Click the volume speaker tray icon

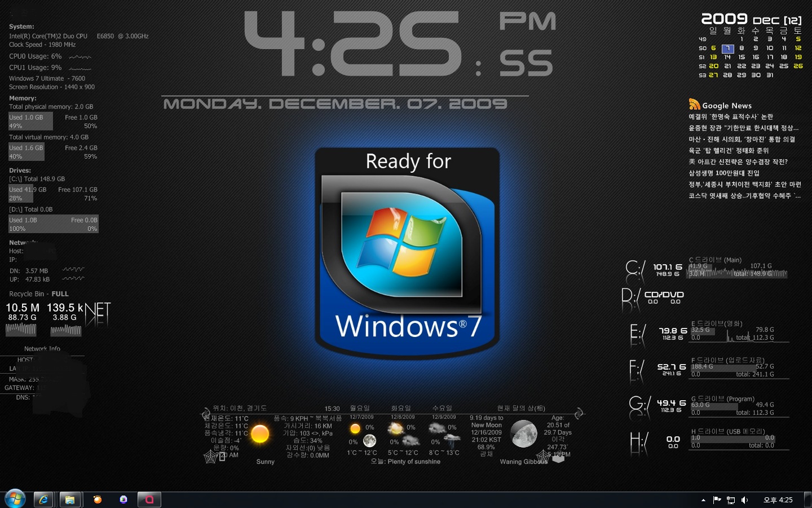coord(744,500)
